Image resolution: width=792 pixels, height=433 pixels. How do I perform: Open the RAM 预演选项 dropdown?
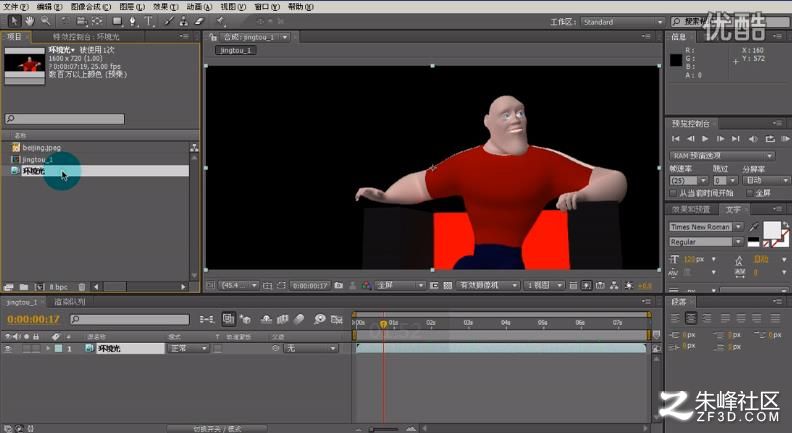tap(722, 156)
